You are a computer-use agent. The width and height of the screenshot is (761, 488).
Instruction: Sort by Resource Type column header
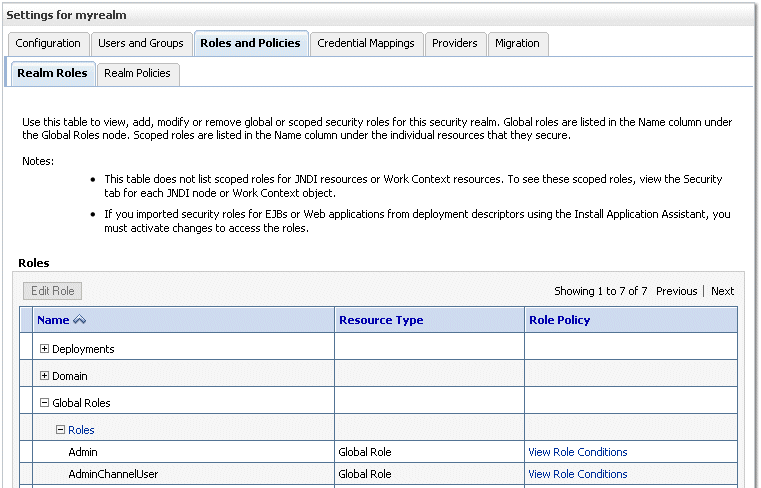click(381, 320)
